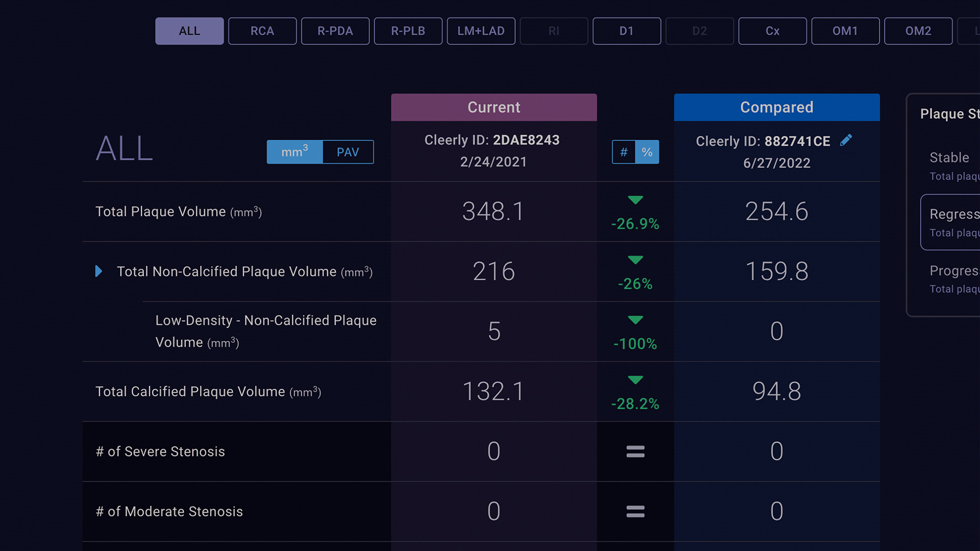The width and height of the screenshot is (980, 551).
Task: Toggle change display to % percentage
Action: [x=647, y=152]
